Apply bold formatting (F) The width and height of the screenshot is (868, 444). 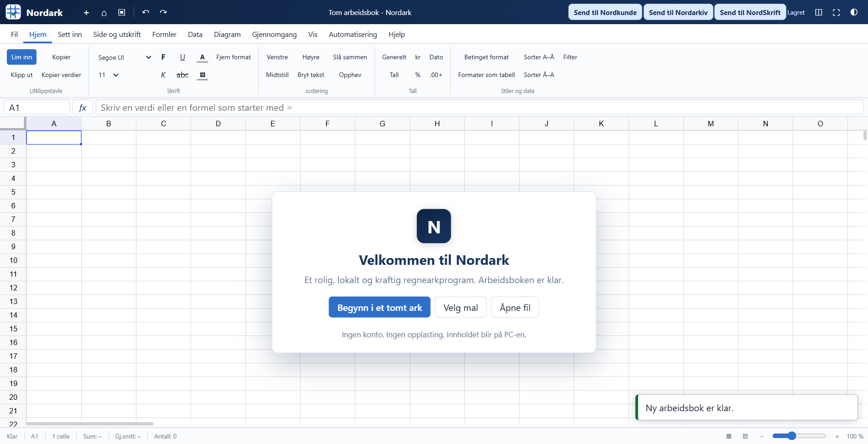163,57
